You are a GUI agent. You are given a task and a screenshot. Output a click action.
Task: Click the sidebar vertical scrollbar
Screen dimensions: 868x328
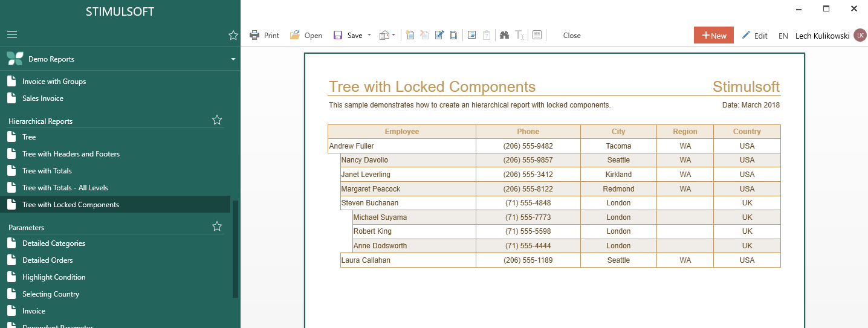[x=236, y=249]
